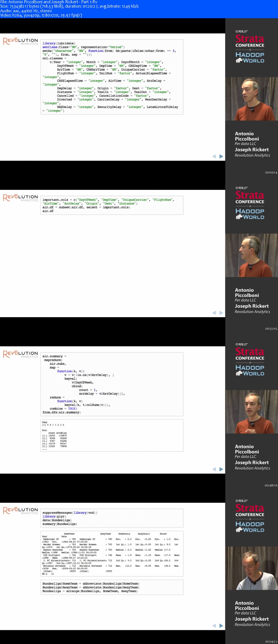Click the next-slide arrow on first slide
The image size is (278, 644).
(x=221, y=156)
